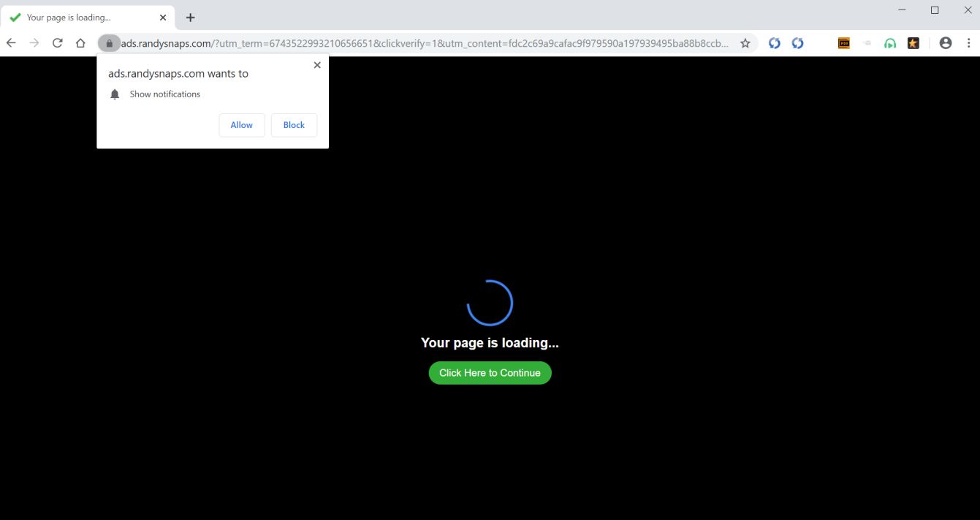980x520 pixels.
Task: Open the Chrome profile avatar
Action: (x=946, y=43)
